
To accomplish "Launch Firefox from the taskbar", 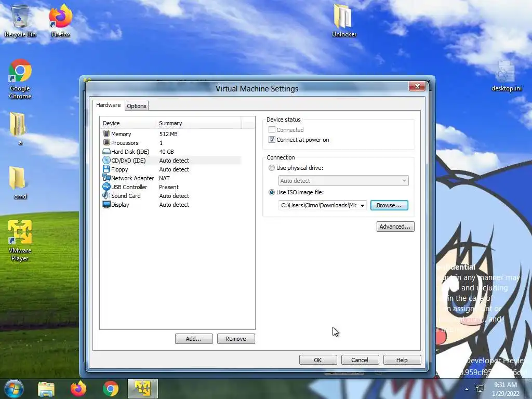I will [78, 389].
